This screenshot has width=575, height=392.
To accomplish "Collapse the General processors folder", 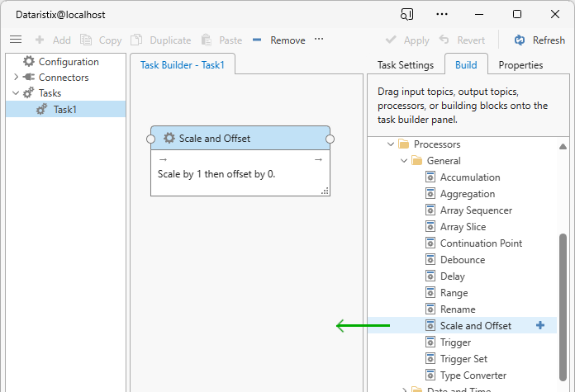I will 404,161.
